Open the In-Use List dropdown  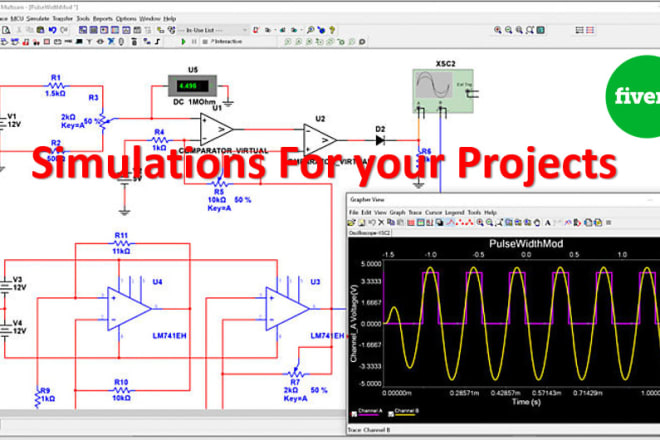pos(213,30)
